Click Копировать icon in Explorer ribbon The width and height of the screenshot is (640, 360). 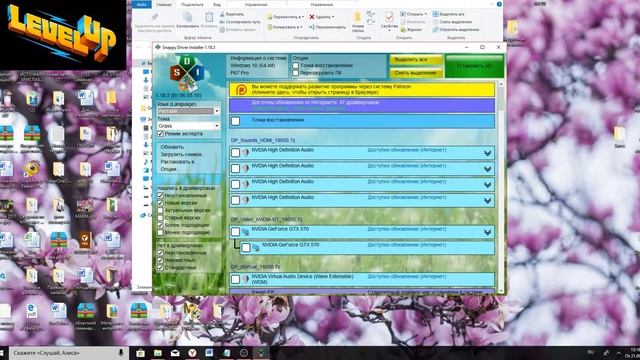187,17
